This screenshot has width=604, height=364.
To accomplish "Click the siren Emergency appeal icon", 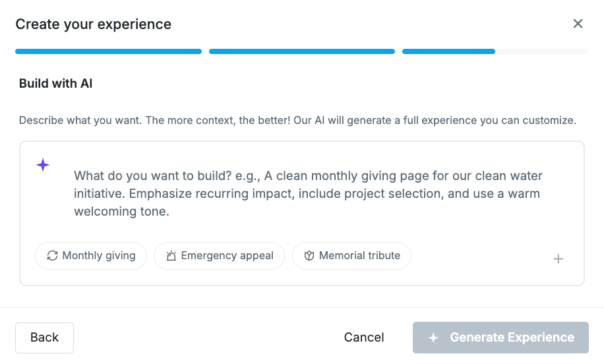I will tap(171, 256).
